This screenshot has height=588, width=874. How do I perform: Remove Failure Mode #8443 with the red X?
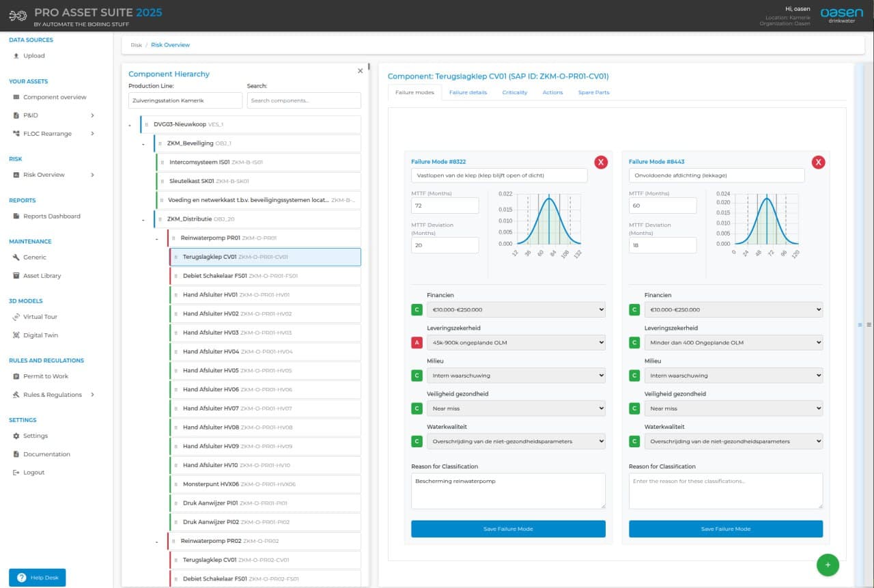point(819,162)
